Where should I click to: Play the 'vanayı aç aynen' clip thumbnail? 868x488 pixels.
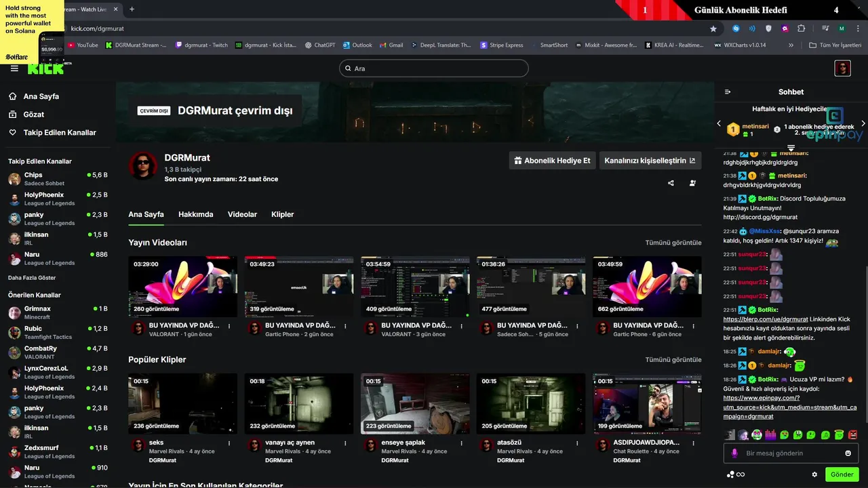pos(299,403)
